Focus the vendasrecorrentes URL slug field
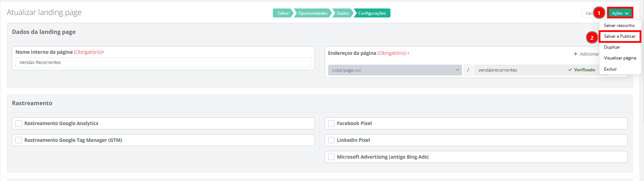This screenshot has width=644, height=181. [520, 70]
